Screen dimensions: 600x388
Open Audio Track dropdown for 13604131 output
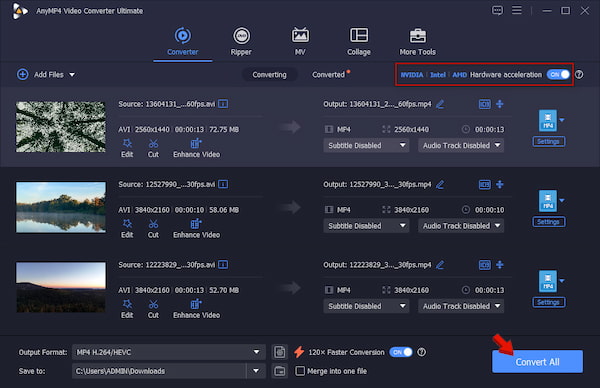click(461, 145)
